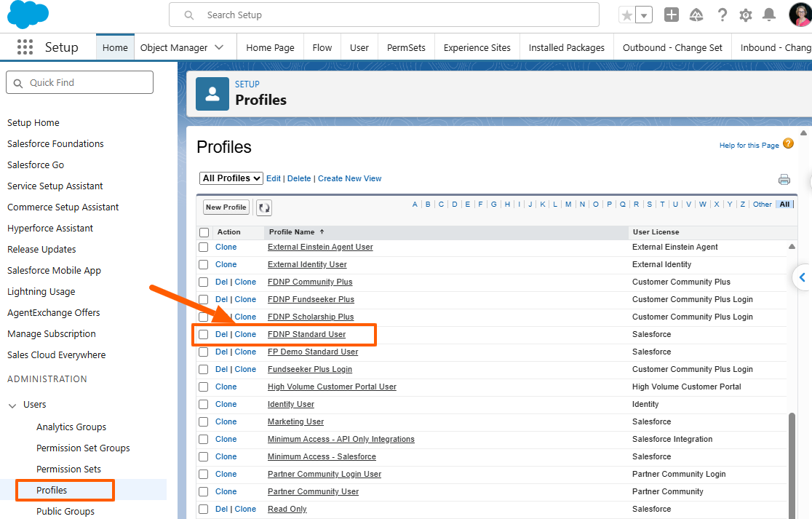The height and width of the screenshot is (519, 812).
Task: Check the Partner Community User checkbox
Action: click(x=204, y=492)
